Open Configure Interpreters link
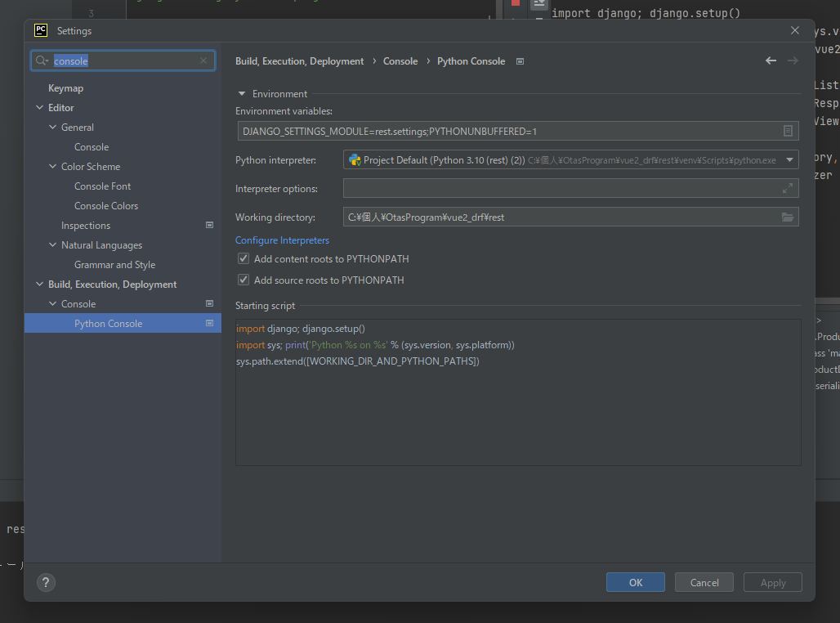The height and width of the screenshot is (623, 840). (x=283, y=240)
